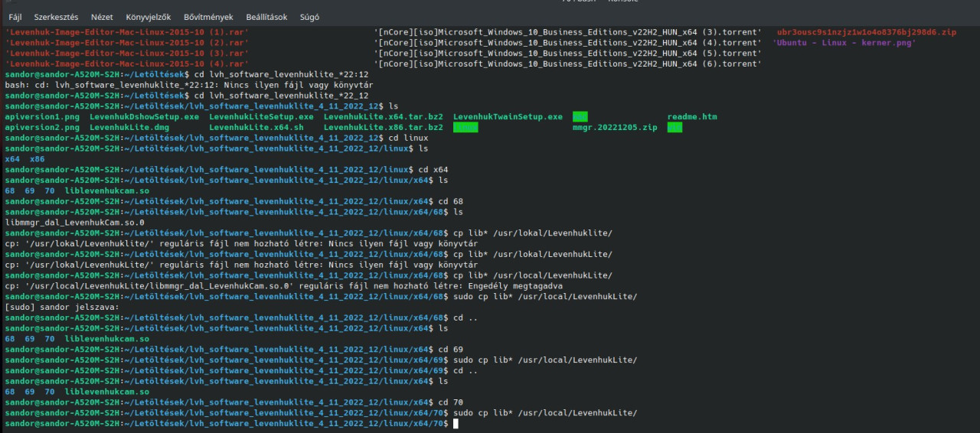Click the terminal cursor on the last prompt
The image size is (980, 433).
point(456,423)
